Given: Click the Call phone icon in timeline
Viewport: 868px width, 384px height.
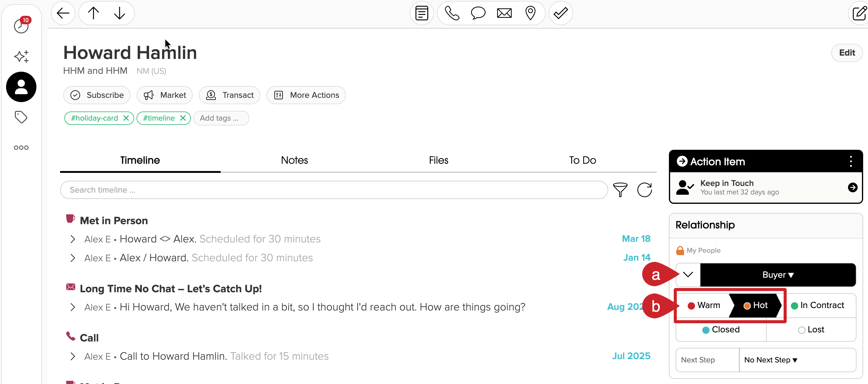Looking at the screenshot, I should [x=70, y=336].
